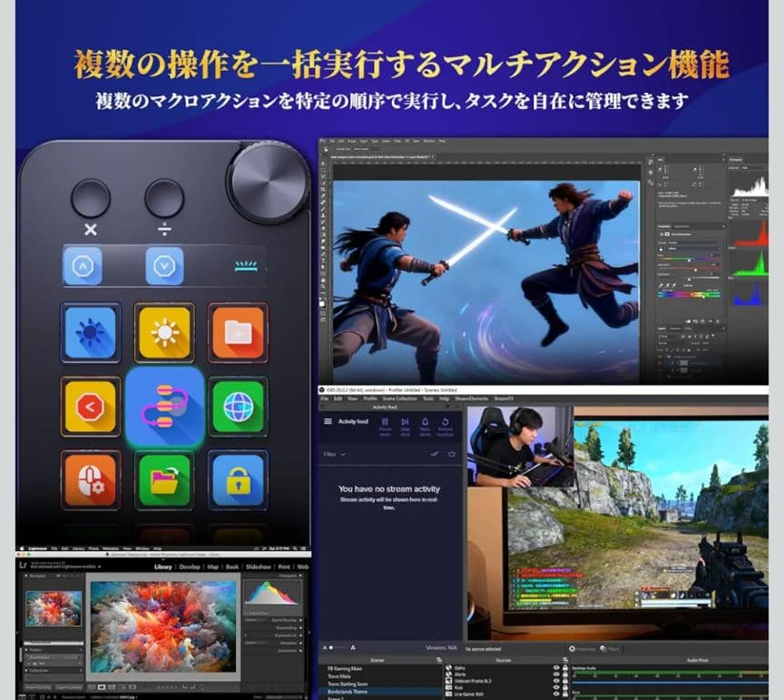Click the crown icon beside the Filter row

452,454
